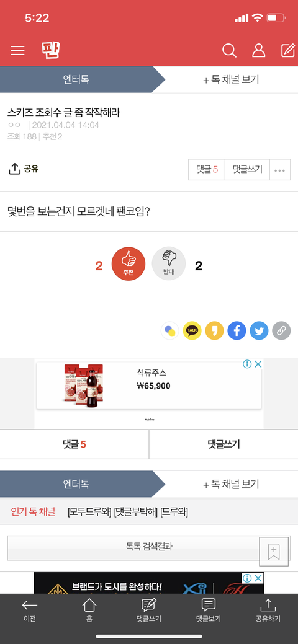Open the user profile icon
The image size is (298, 644).
[x=258, y=51]
